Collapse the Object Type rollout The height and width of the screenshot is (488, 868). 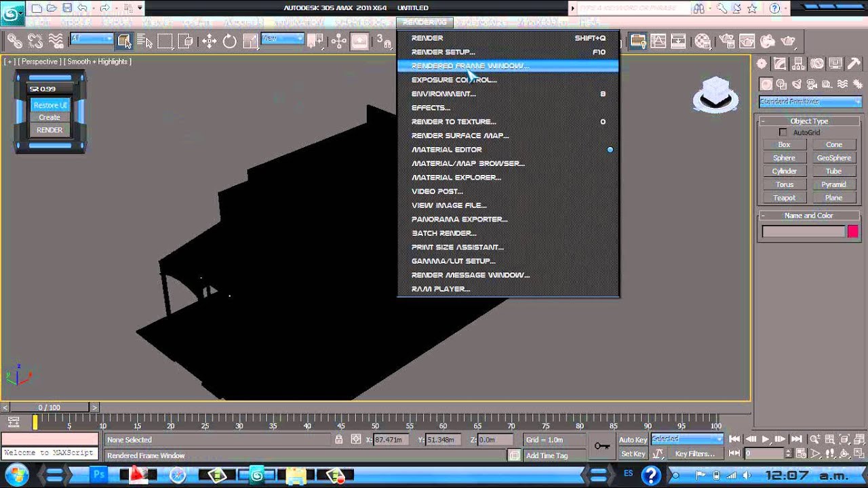809,121
